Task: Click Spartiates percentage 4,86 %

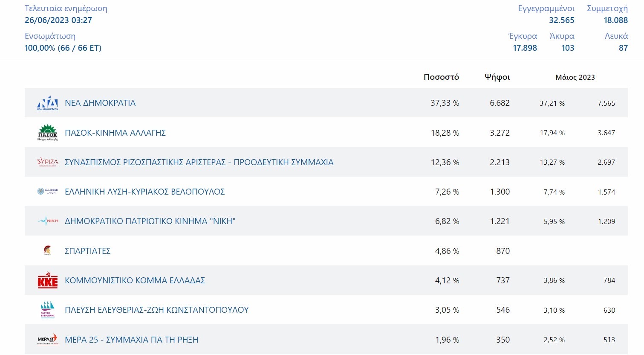Action: pyautogui.click(x=447, y=251)
